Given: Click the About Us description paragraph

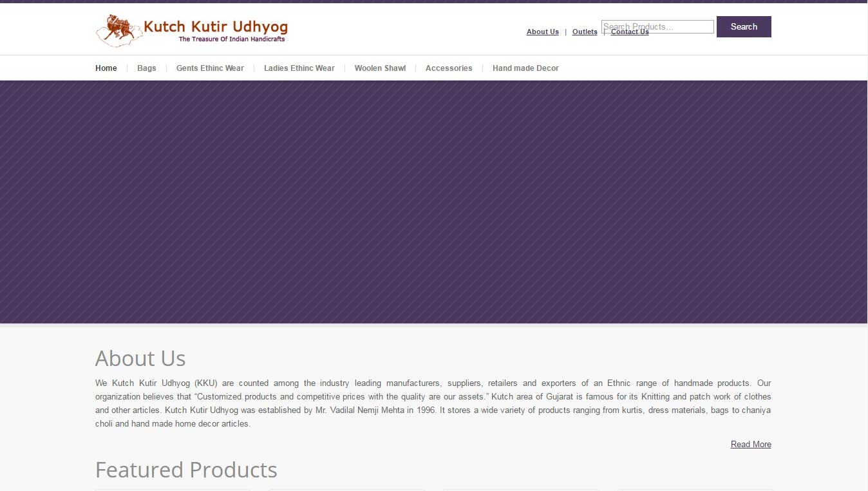Looking at the screenshot, I should click(x=433, y=403).
